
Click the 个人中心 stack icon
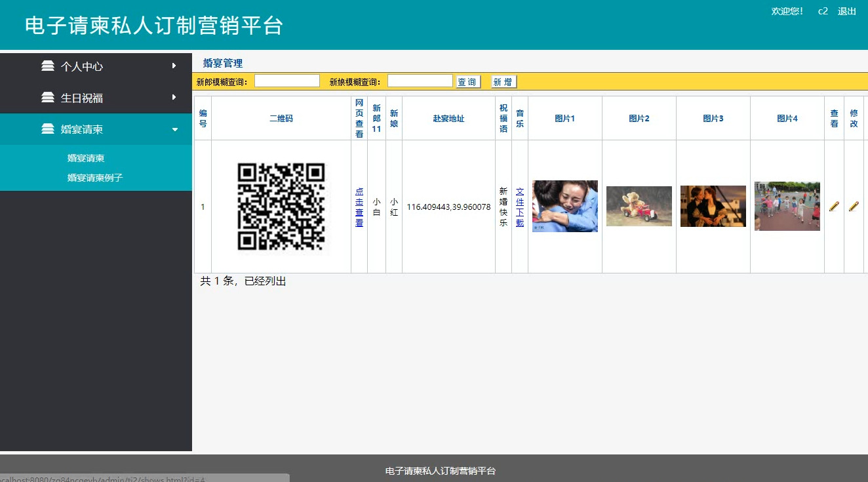click(48, 66)
